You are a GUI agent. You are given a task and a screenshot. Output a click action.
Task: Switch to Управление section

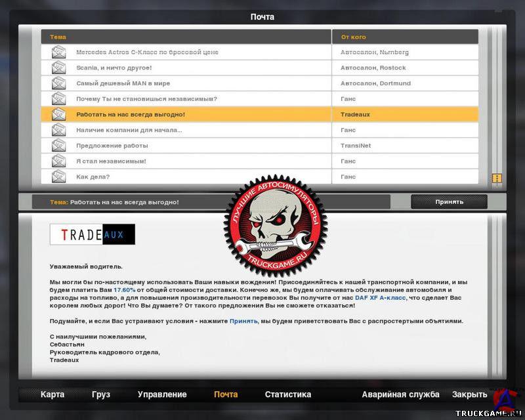(x=162, y=394)
